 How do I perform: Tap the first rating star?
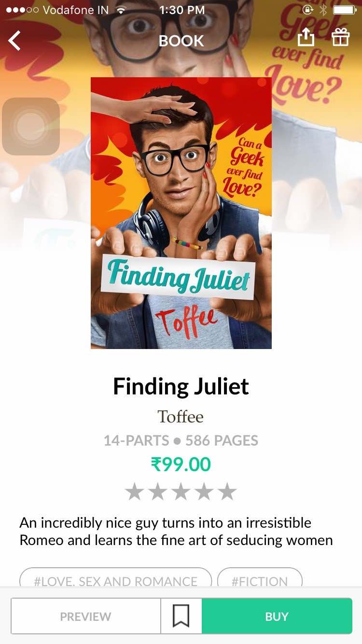pos(135,492)
